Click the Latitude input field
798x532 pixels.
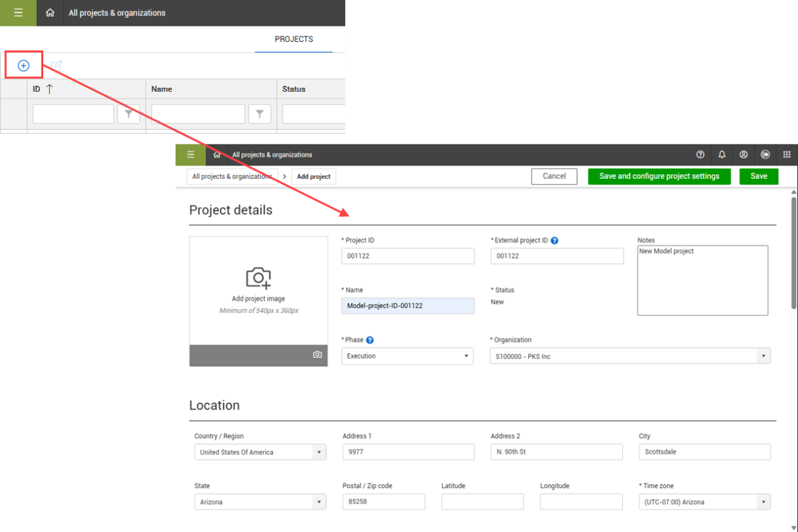(482, 502)
